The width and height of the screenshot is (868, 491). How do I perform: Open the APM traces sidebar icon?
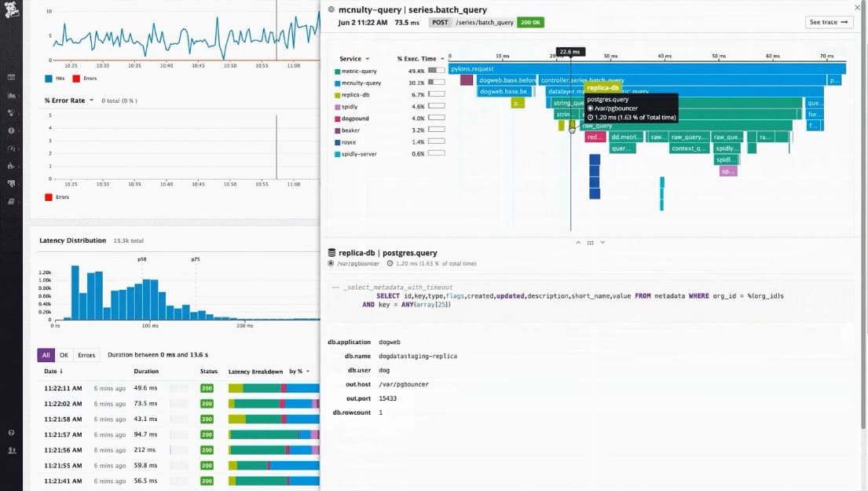tap(11, 183)
